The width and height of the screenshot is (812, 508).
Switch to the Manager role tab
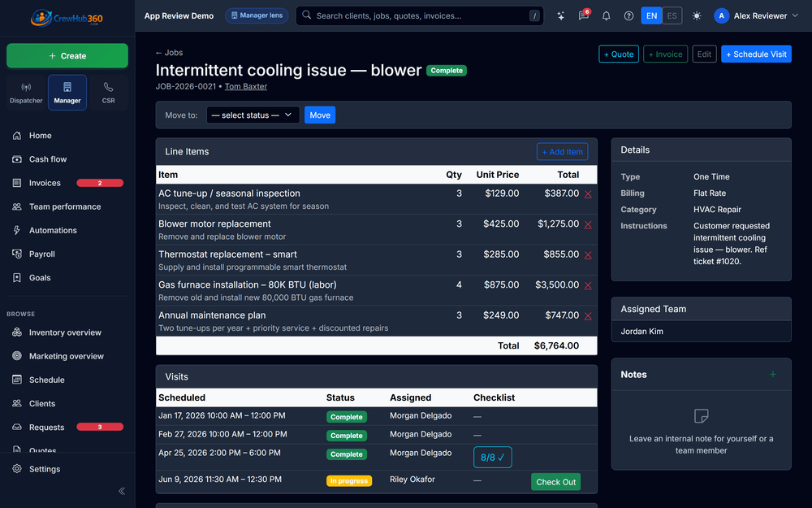(67, 93)
